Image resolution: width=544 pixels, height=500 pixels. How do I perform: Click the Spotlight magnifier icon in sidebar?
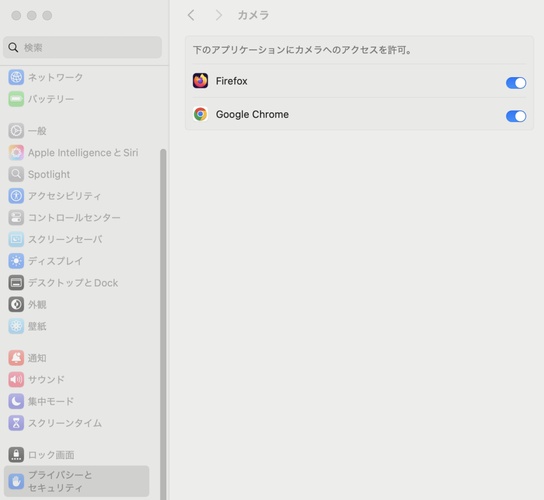(x=16, y=174)
